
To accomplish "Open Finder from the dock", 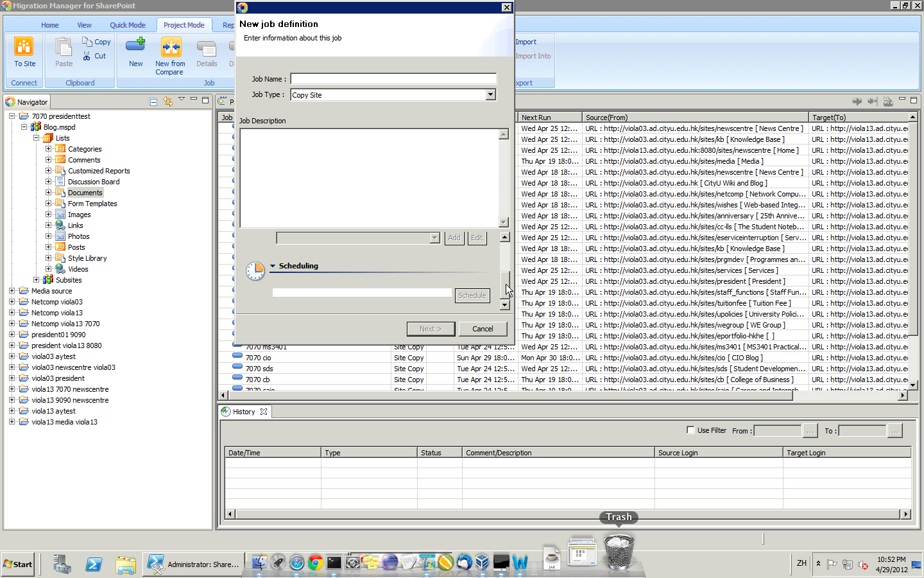I will coord(259,563).
